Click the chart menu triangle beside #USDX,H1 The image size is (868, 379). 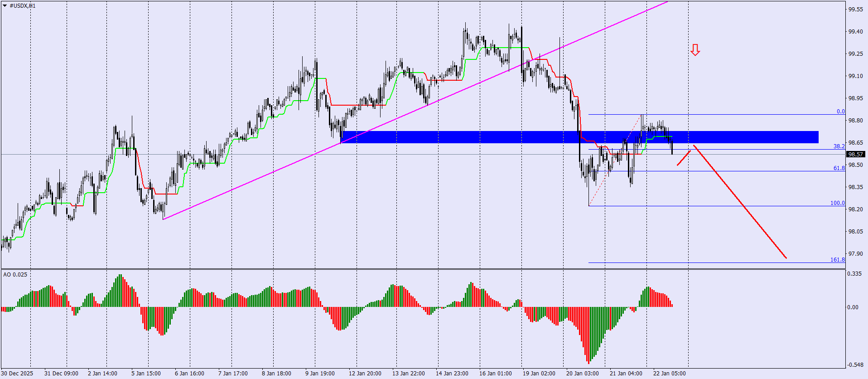[5, 6]
